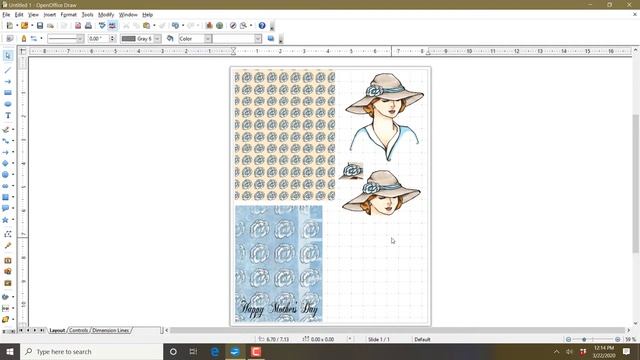This screenshot has height=360, width=640.
Task: Open the Modify menu
Action: 106,15
